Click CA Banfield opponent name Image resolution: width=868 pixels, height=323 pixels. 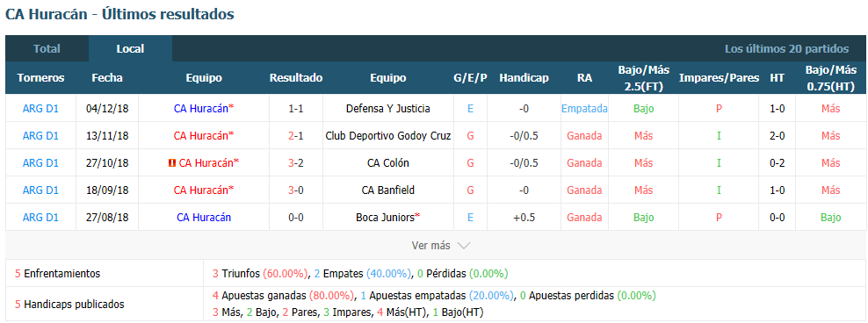388,190
